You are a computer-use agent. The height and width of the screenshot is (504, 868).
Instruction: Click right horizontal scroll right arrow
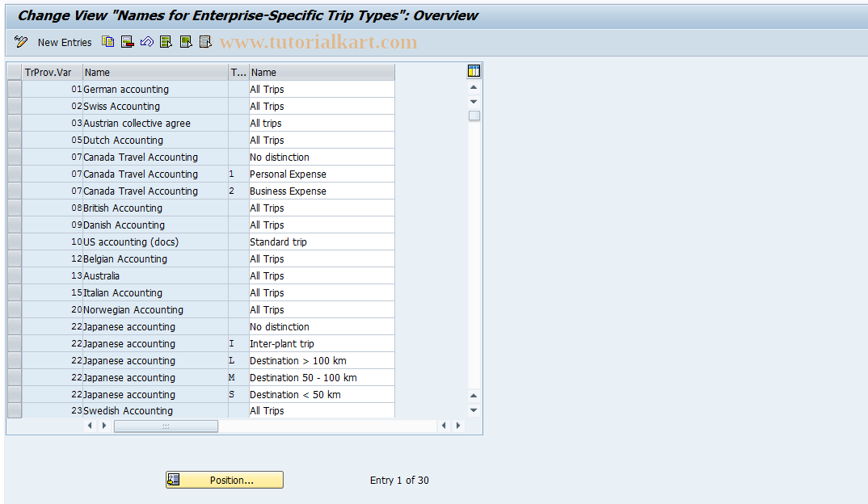click(457, 426)
